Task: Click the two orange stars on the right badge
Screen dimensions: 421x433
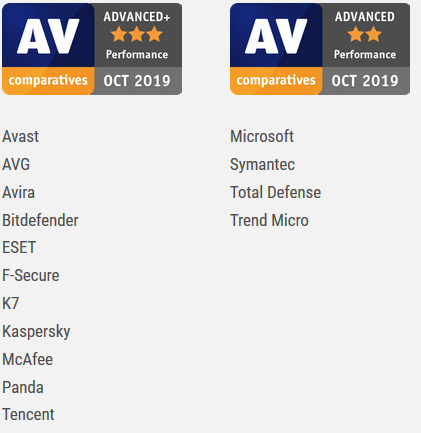Action: pos(365,34)
